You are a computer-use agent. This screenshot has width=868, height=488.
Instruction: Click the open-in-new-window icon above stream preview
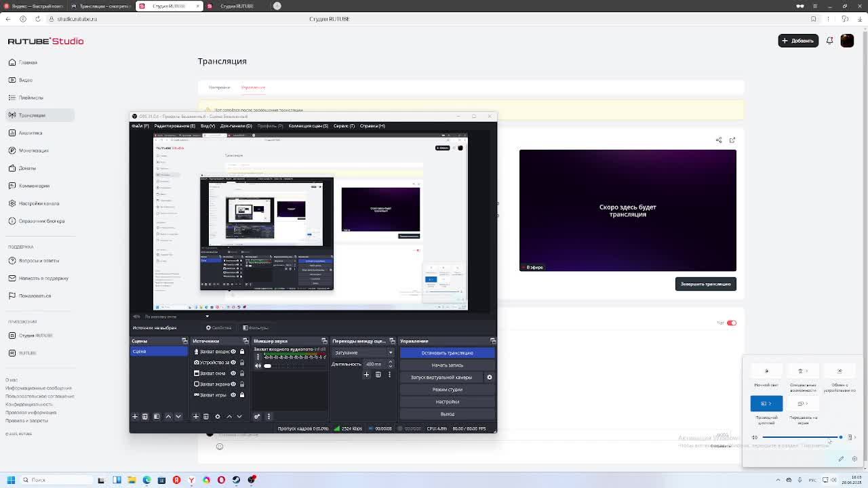[732, 140]
